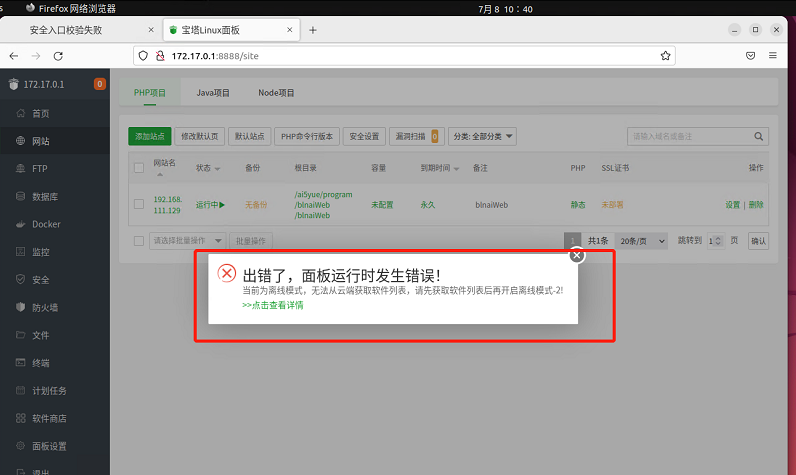Screen dimensions: 796x475
Task: Select the 宝塔Linux面板 browser tab
Action: (231, 30)
